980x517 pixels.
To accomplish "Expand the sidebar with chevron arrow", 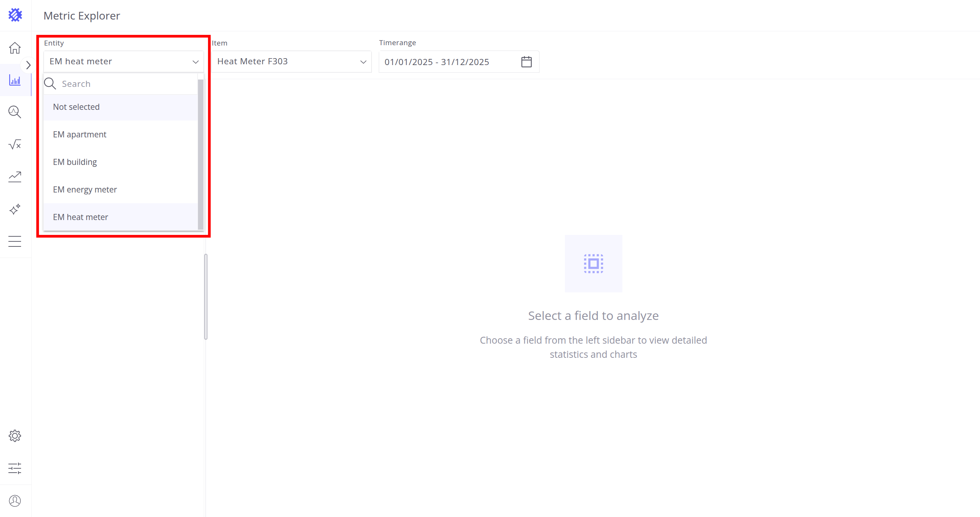I will pyautogui.click(x=28, y=65).
